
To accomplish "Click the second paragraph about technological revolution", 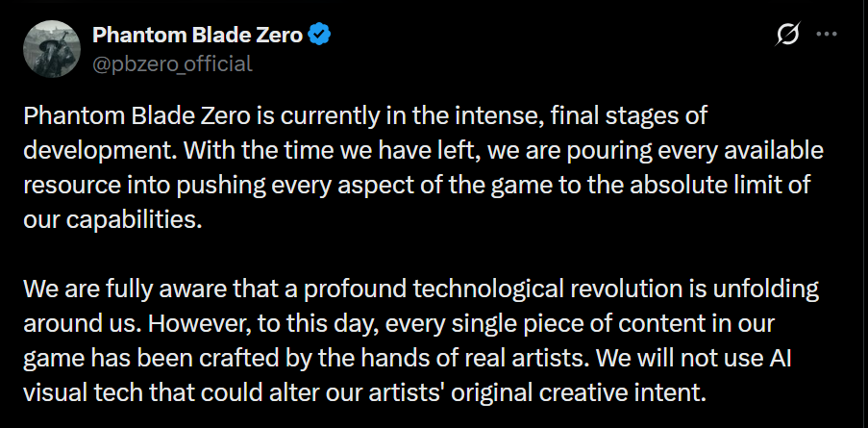I will [421, 342].
